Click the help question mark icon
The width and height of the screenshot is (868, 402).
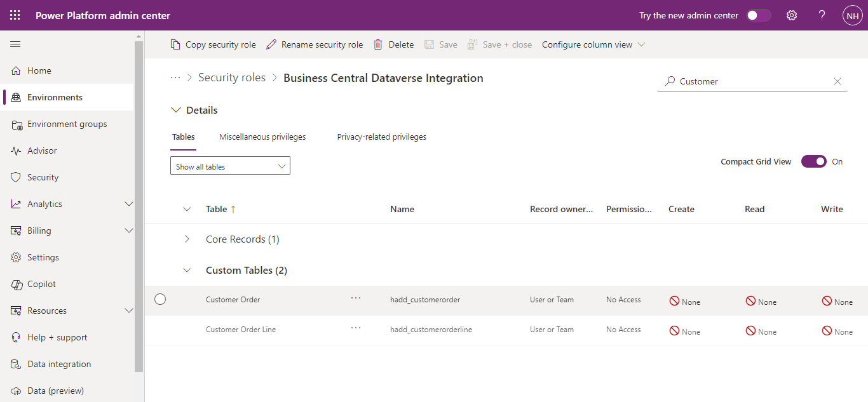822,15
